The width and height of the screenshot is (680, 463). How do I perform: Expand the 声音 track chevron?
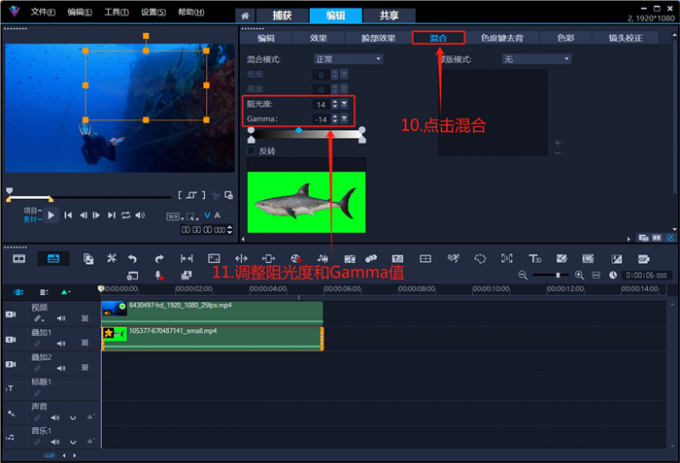coord(73,418)
